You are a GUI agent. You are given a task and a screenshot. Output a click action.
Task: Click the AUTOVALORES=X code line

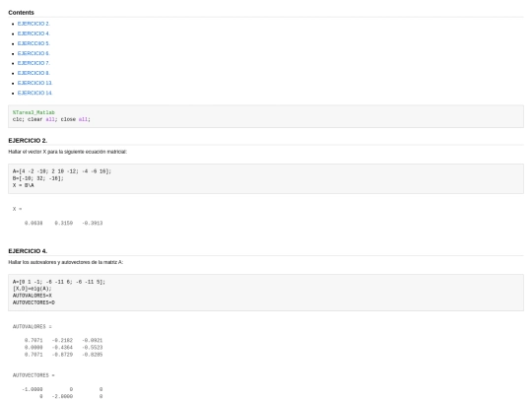pos(33,296)
